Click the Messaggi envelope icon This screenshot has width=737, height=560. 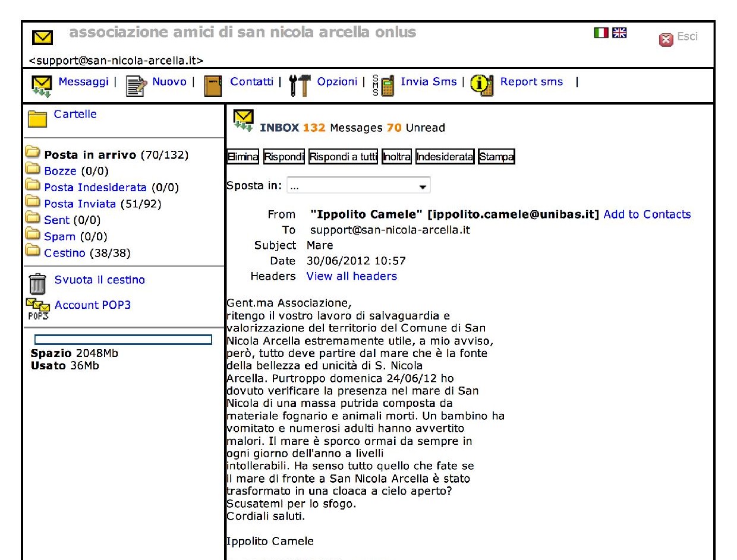click(42, 86)
